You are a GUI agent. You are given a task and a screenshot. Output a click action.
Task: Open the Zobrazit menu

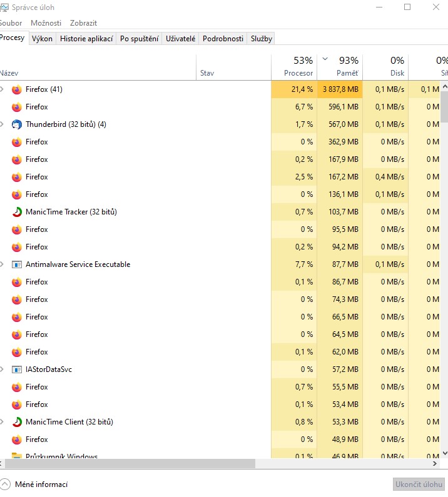point(83,23)
